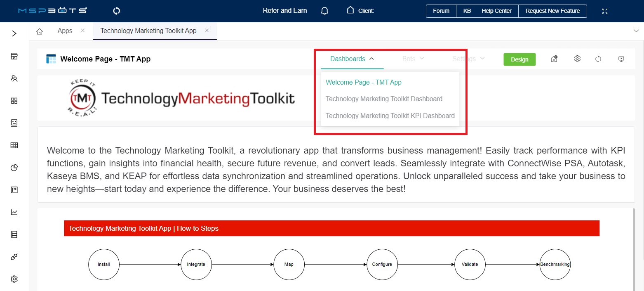The image size is (644, 291).
Task: Click the green Design button
Action: (519, 59)
